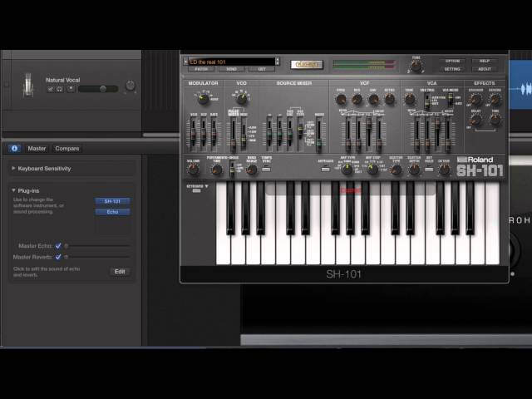
Task: Adjust the Natural Vocal track volume slider
Action: (x=98, y=89)
